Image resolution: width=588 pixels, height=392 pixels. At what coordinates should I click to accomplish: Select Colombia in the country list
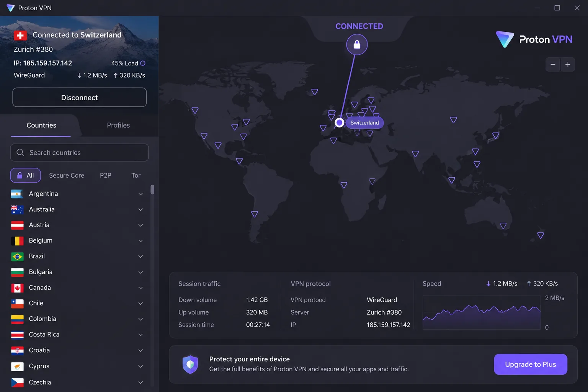(78, 319)
